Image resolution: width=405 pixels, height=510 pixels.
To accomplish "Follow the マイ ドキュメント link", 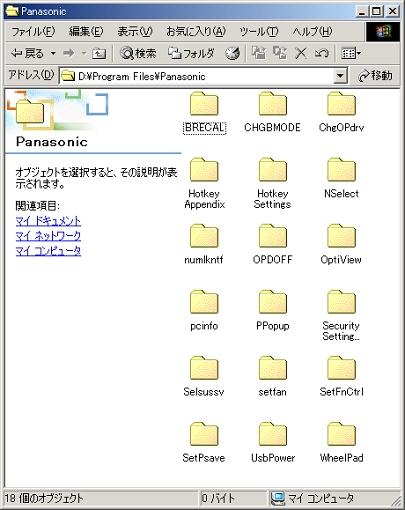I will click(48, 221).
